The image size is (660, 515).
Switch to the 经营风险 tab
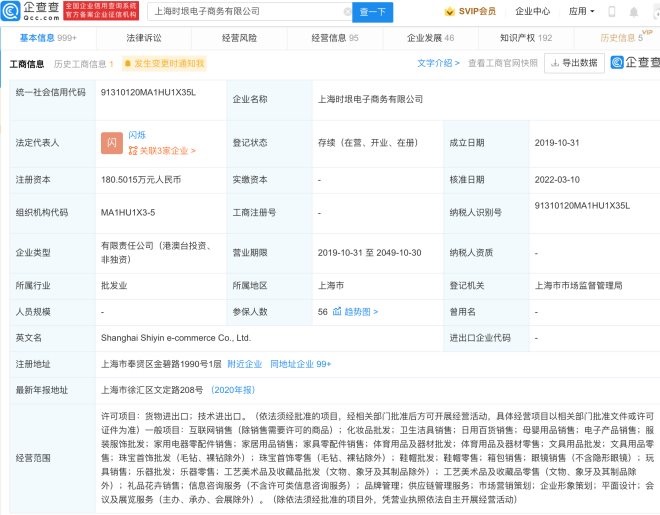point(239,37)
